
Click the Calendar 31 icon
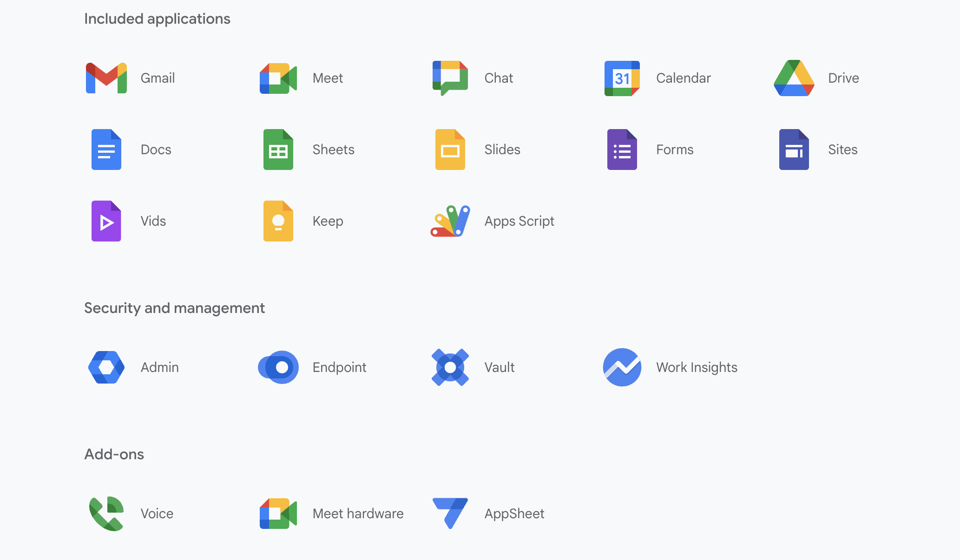(x=622, y=78)
